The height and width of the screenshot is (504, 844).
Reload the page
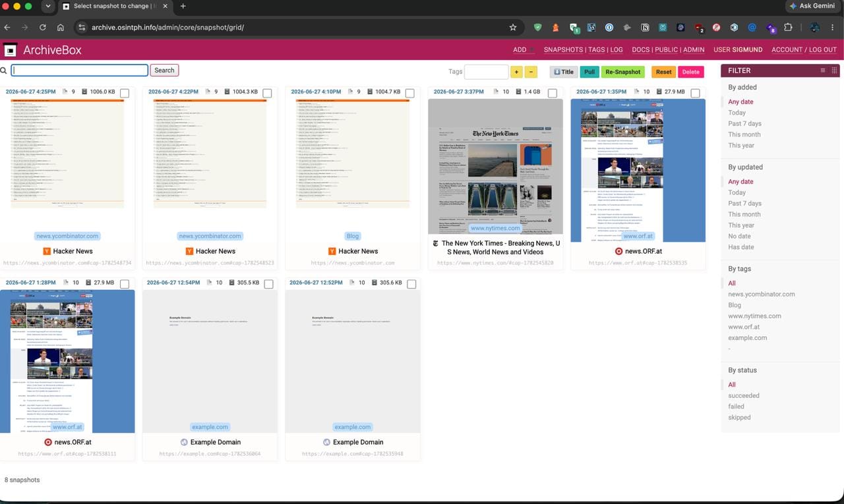(x=43, y=28)
